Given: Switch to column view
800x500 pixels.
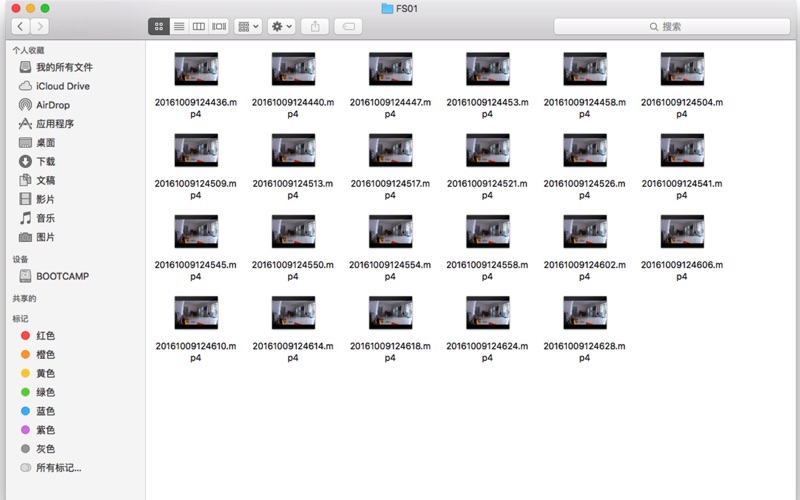Looking at the screenshot, I should point(198,26).
